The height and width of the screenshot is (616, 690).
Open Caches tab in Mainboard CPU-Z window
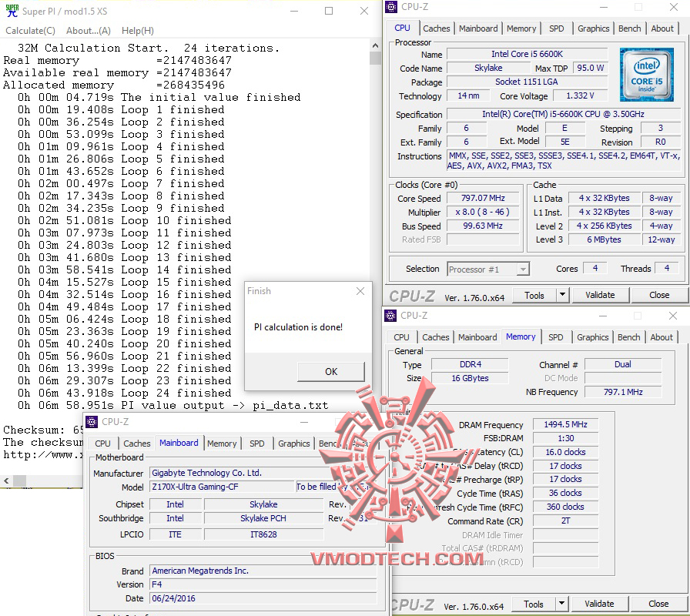pos(136,444)
